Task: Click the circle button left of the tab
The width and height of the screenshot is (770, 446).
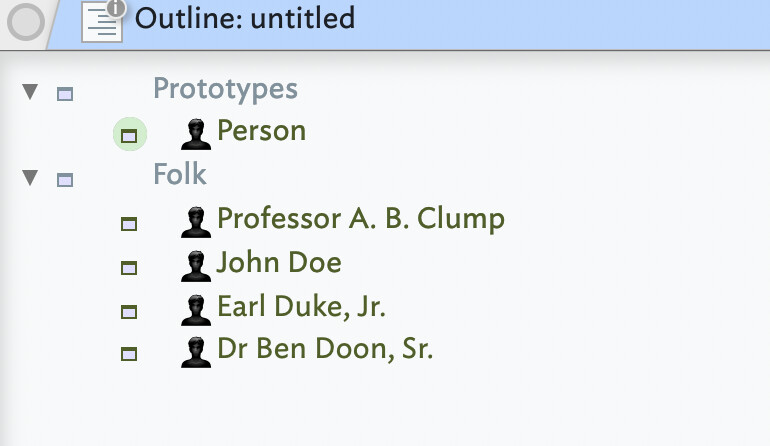Action: pyautogui.click(x=23, y=23)
